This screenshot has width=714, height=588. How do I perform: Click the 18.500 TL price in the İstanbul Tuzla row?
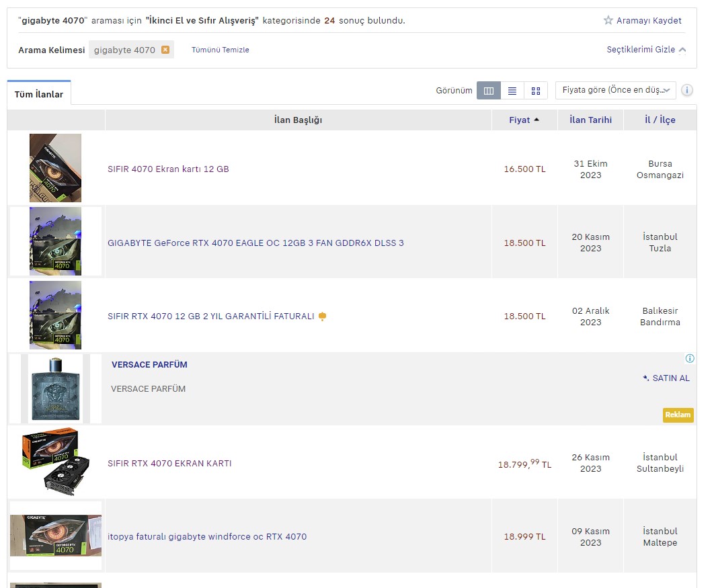tap(524, 243)
